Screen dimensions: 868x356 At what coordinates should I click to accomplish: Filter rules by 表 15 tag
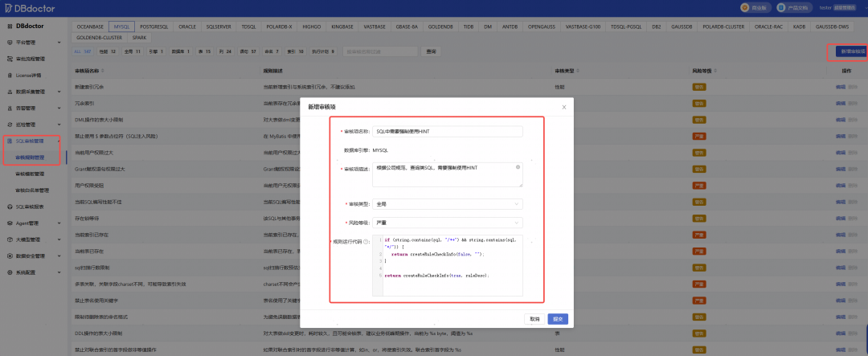click(203, 51)
